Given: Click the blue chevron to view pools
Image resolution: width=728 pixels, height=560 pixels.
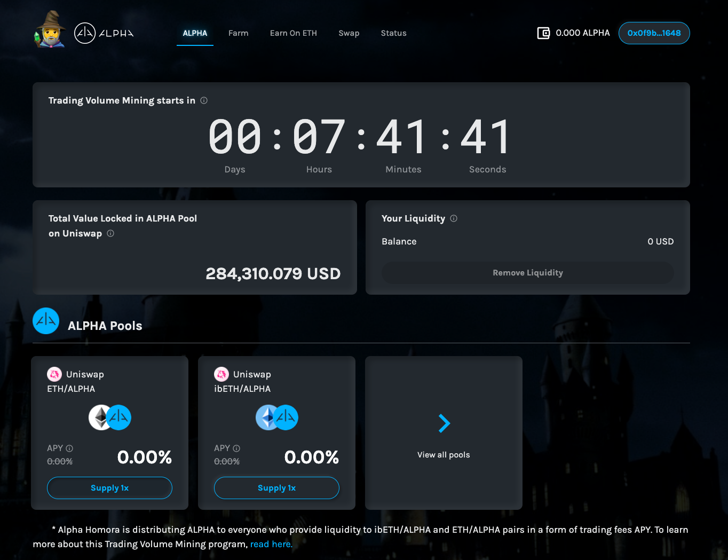Looking at the screenshot, I should pos(444,423).
